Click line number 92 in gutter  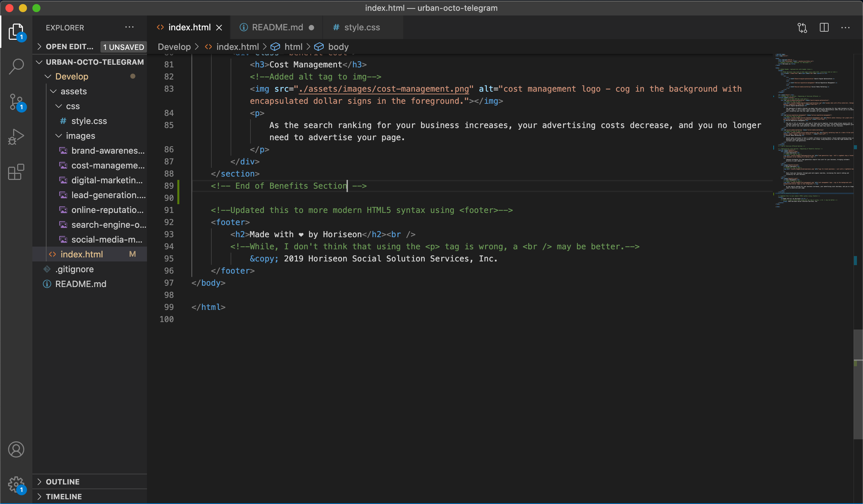(169, 222)
